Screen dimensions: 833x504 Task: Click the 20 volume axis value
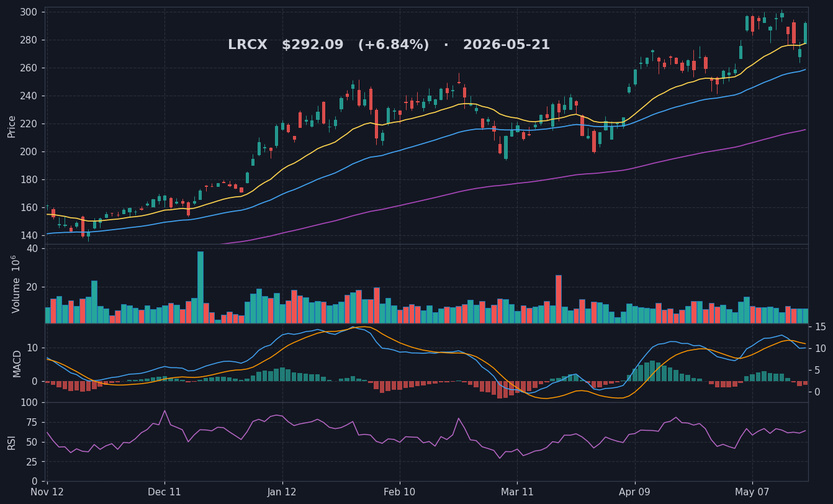click(32, 287)
